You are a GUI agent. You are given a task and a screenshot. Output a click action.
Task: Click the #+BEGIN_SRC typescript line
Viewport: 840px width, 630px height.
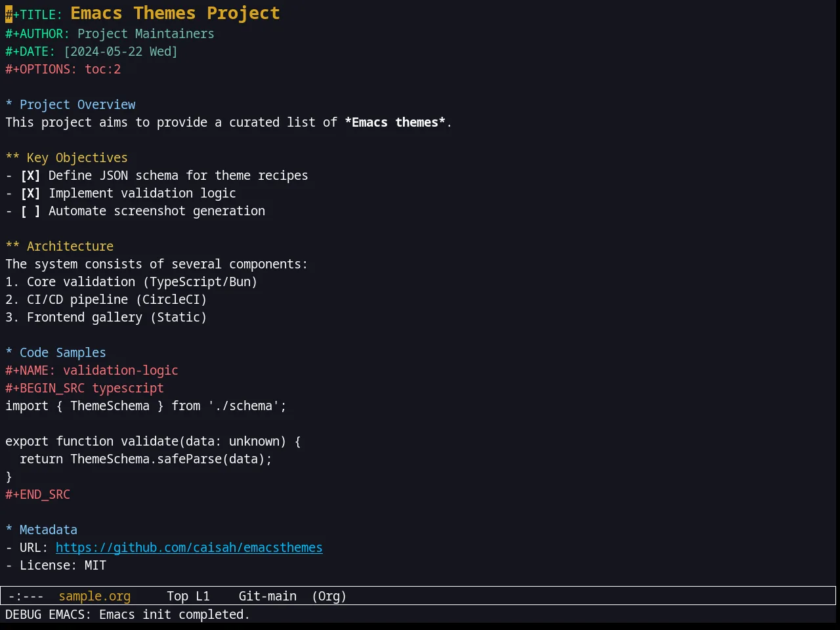(x=85, y=388)
